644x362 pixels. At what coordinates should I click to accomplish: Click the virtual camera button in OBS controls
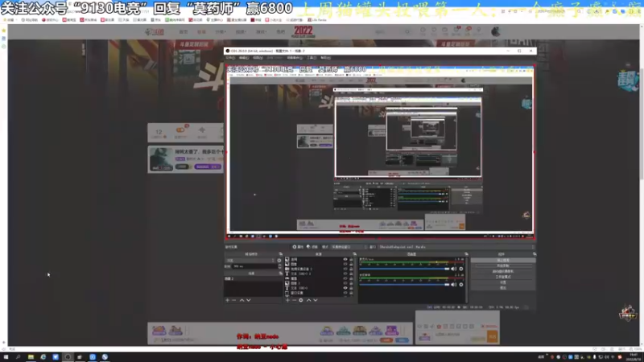(x=503, y=271)
